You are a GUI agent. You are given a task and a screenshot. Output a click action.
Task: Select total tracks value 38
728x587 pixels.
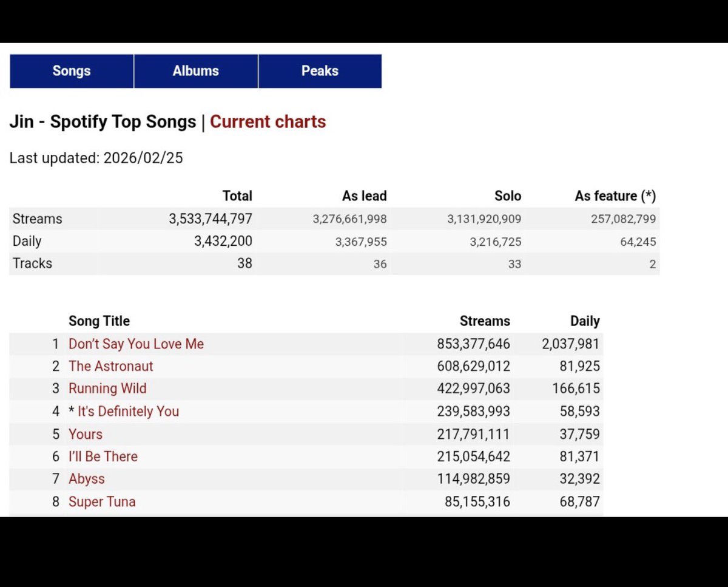pyautogui.click(x=244, y=263)
